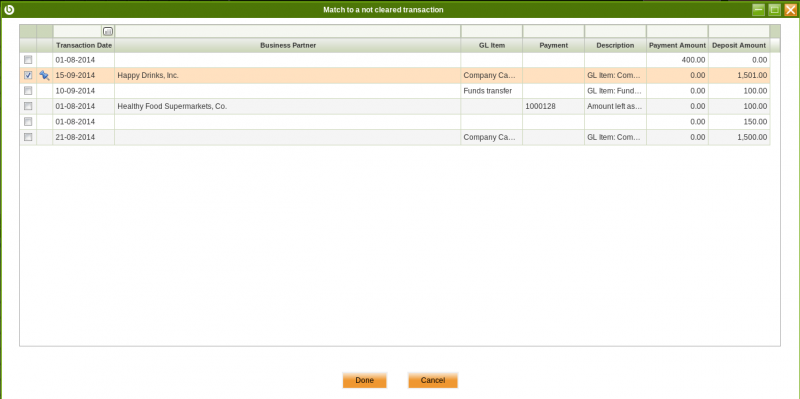Click the Transaction Date filter field
800x399 pixels.
[x=78, y=32]
